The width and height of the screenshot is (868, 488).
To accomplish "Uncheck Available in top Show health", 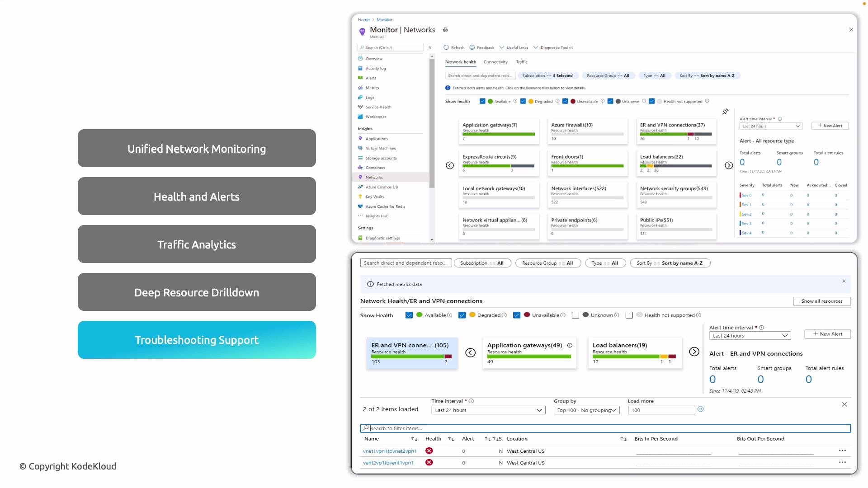I will coord(482,101).
